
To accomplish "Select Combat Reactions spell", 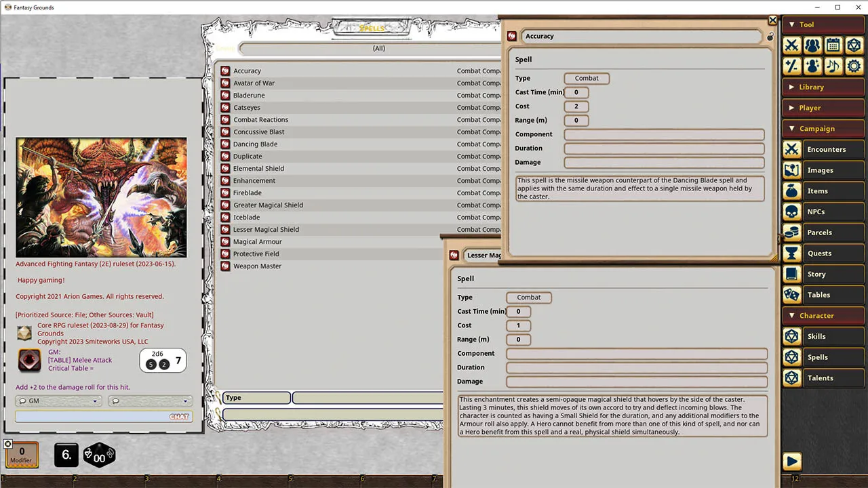I will pos(261,120).
